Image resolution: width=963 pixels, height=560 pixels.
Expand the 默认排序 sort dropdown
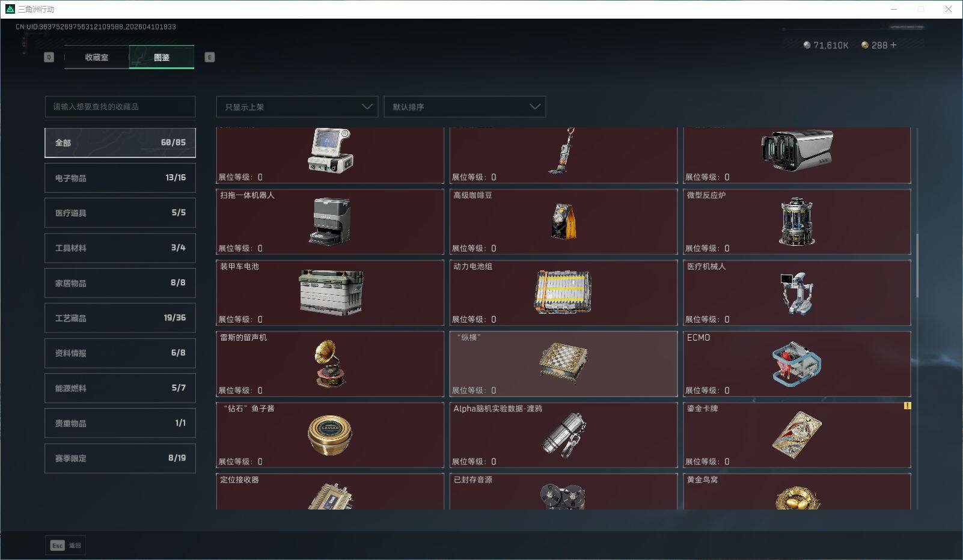tap(465, 107)
